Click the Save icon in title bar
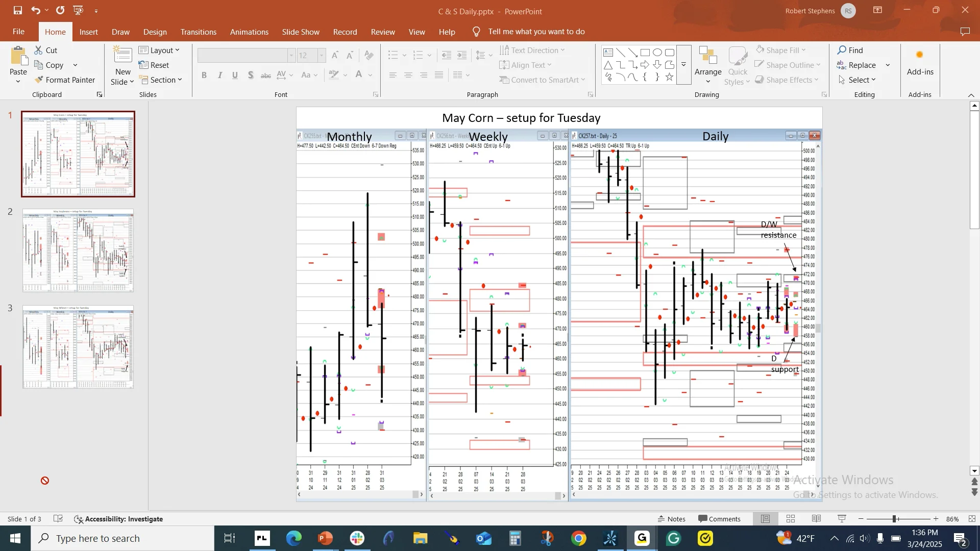Image resolution: width=980 pixels, height=551 pixels. 18,10
